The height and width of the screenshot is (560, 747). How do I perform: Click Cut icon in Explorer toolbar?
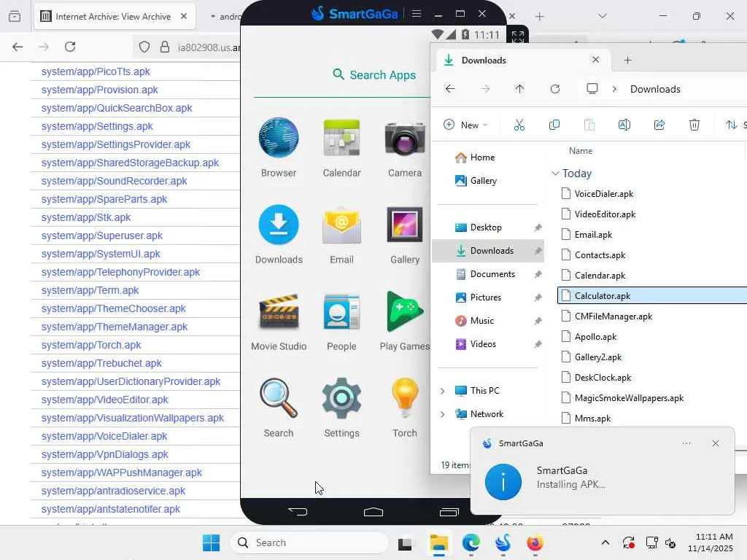519,125
